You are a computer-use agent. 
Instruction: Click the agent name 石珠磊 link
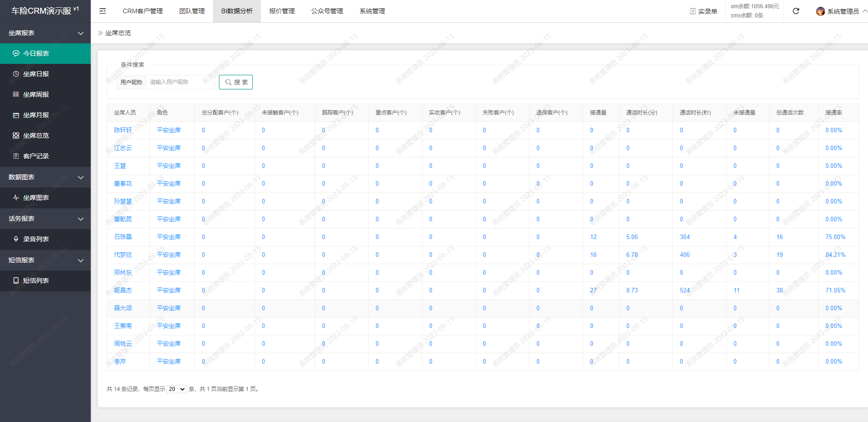(123, 237)
